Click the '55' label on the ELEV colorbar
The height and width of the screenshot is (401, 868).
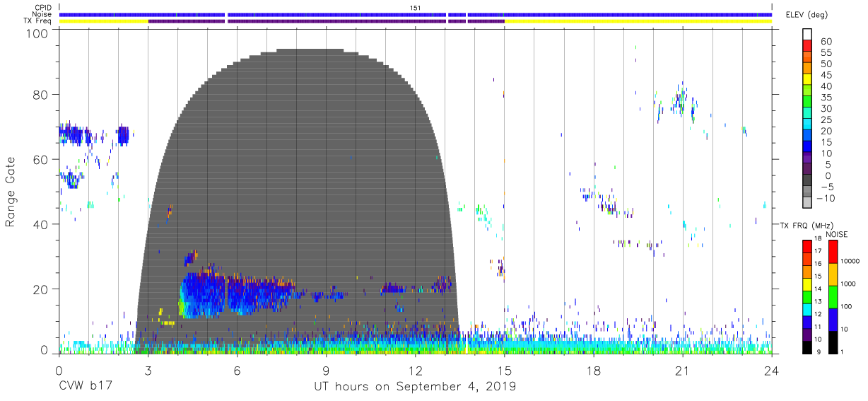pyautogui.click(x=826, y=52)
